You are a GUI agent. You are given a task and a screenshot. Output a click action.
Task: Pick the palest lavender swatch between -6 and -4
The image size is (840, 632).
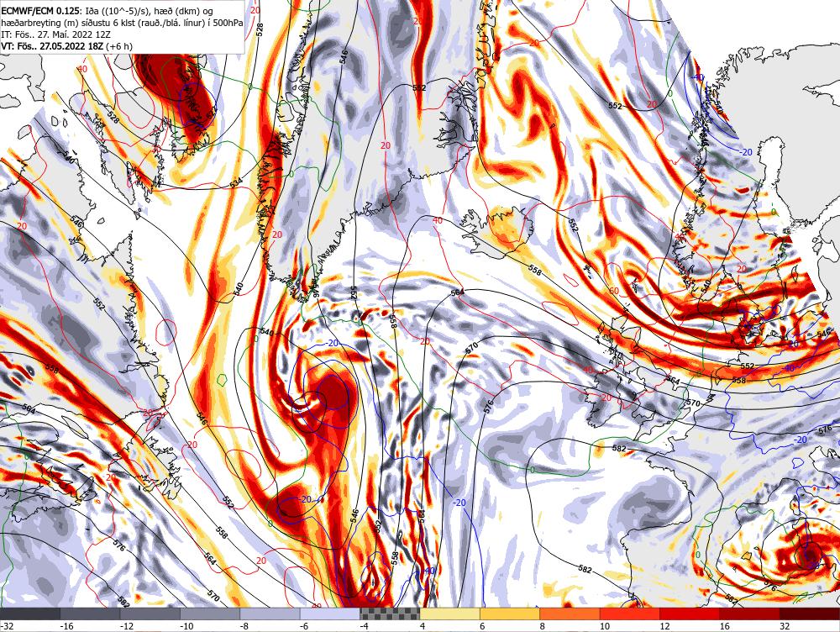coord(330,614)
